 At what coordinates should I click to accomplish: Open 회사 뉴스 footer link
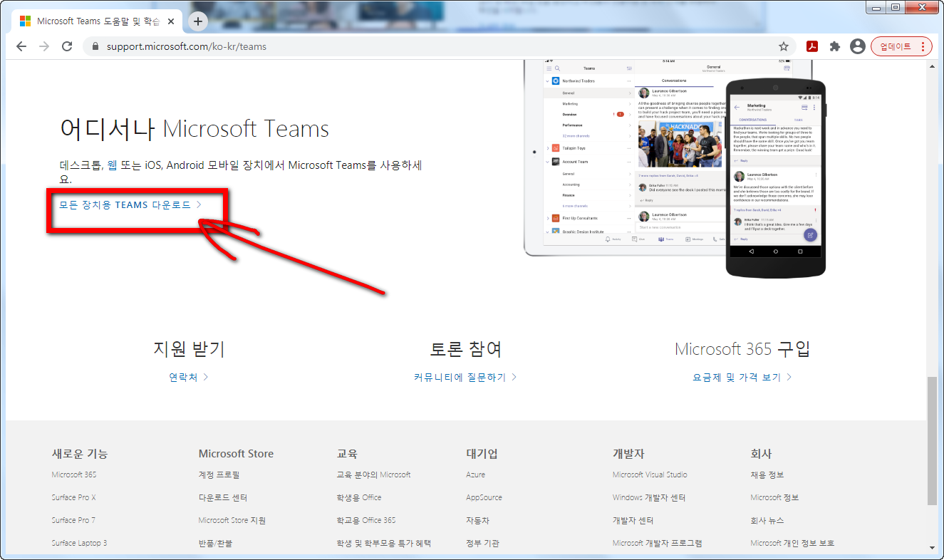[767, 520]
